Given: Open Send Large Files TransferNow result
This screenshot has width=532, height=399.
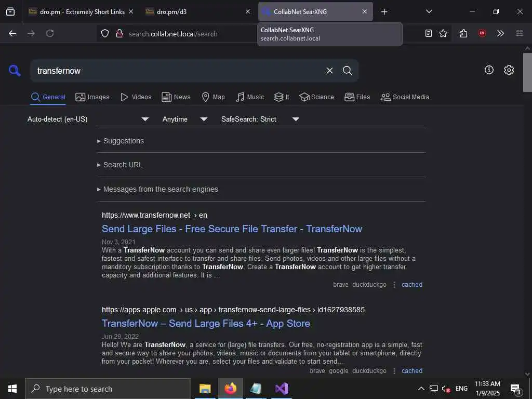Looking at the screenshot, I should 232,229.
